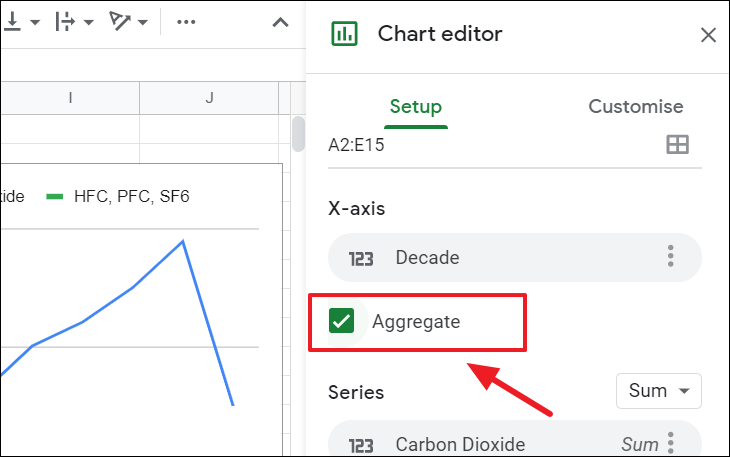
Task: Open the text rotation options
Action: (x=128, y=22)
